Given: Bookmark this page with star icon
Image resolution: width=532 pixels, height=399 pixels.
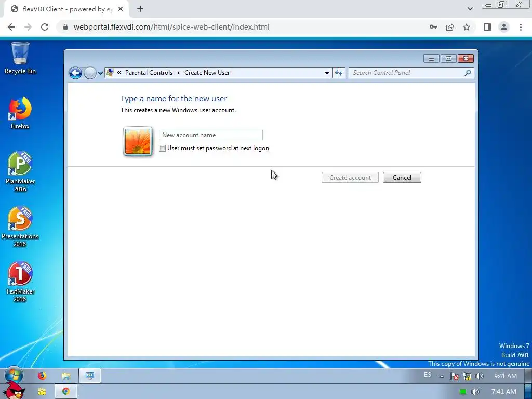Looking at the screenshot, I should tap(467, 27).
